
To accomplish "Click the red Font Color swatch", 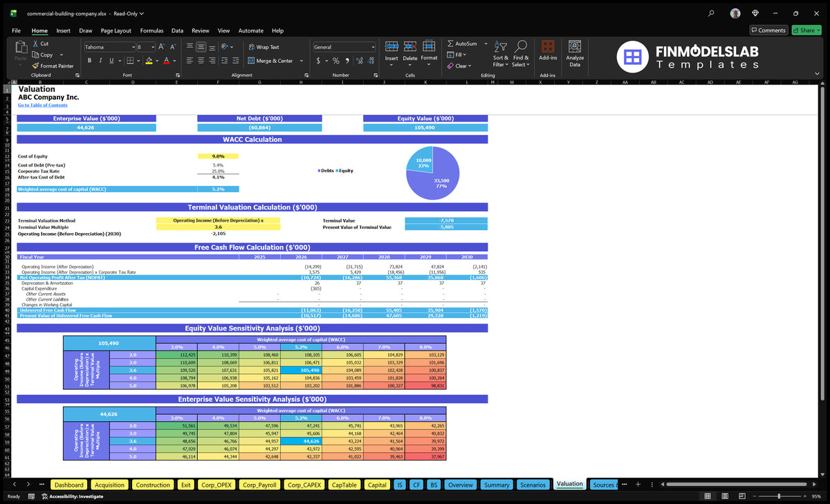I will 166,61.
